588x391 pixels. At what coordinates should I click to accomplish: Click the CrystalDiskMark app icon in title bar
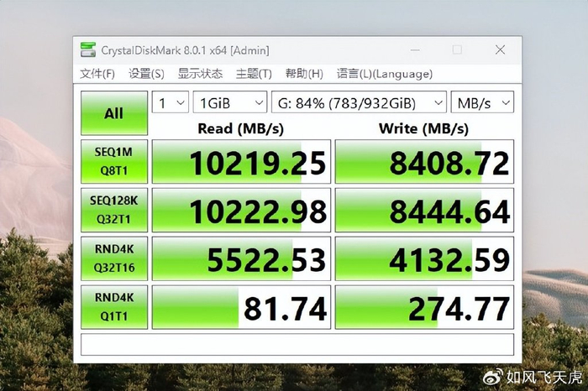tap(88, 50)
